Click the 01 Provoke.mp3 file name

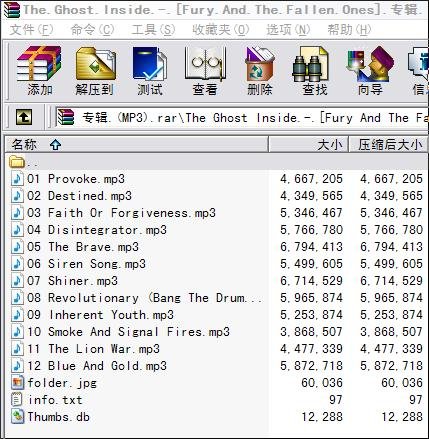point(76,179)
